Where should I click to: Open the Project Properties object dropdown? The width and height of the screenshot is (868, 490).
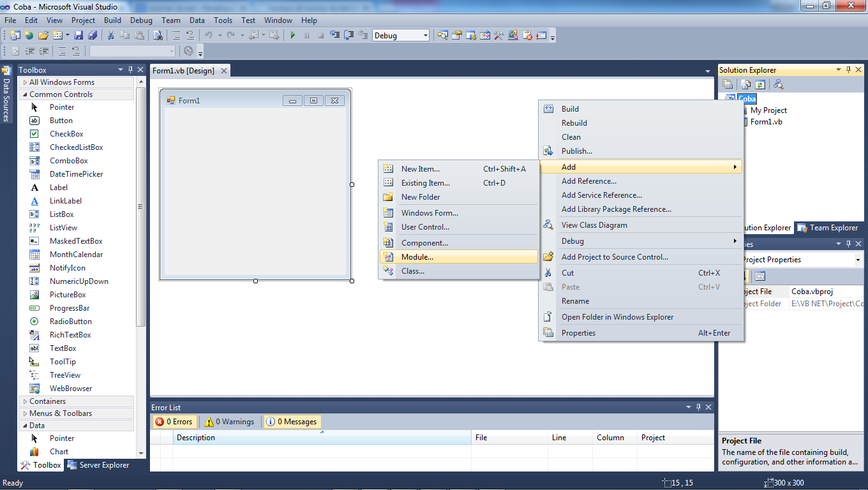pyautogui.click(x=858, y=260)
